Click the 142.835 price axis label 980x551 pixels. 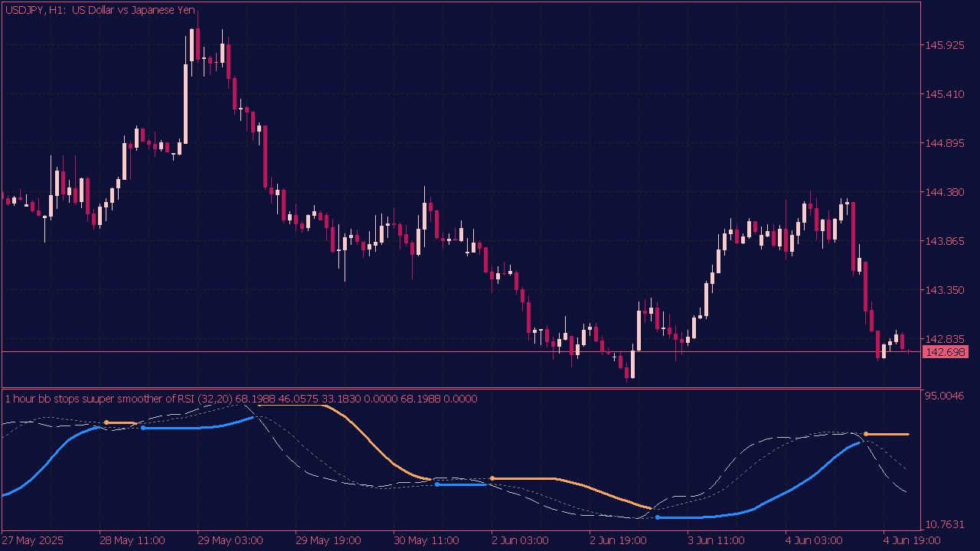click(x=945, y=339)
